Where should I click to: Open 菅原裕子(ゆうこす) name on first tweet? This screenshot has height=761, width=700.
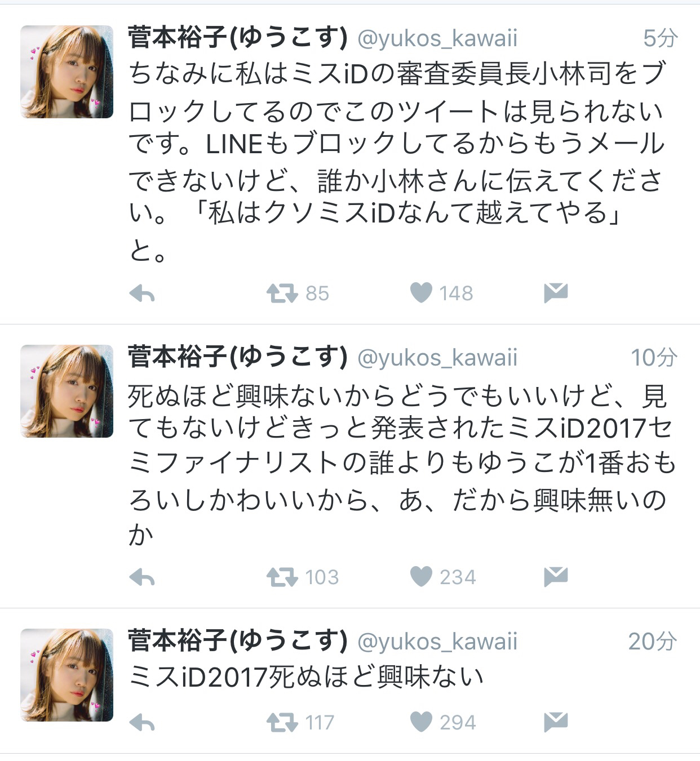click(x=238, y=38)
